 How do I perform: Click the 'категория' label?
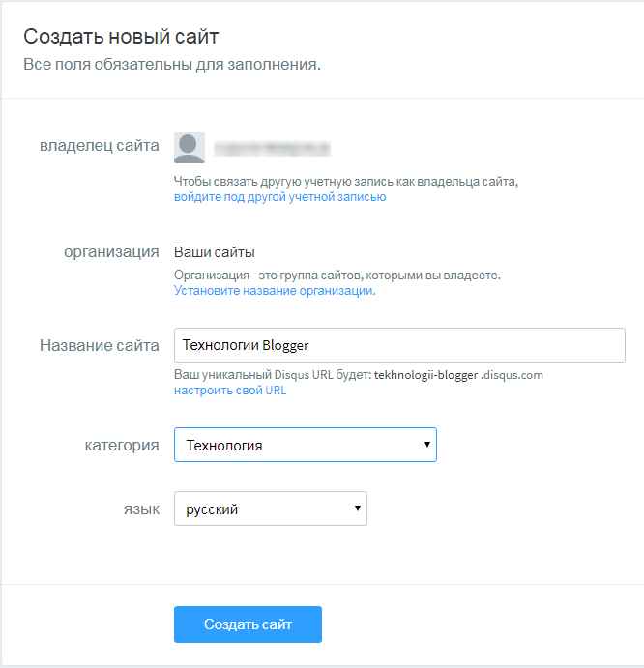(122, 446)
